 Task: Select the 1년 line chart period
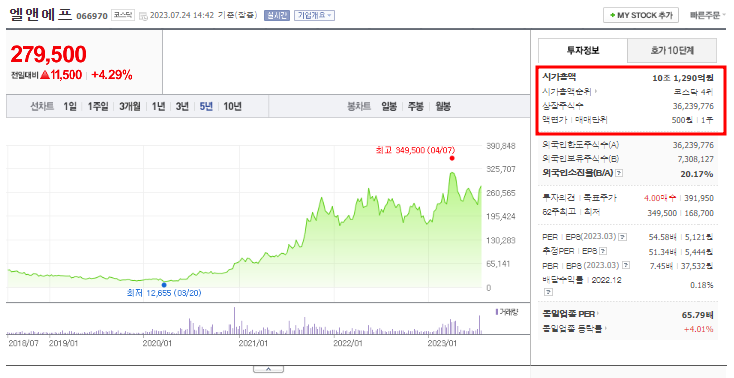[158, 106]
